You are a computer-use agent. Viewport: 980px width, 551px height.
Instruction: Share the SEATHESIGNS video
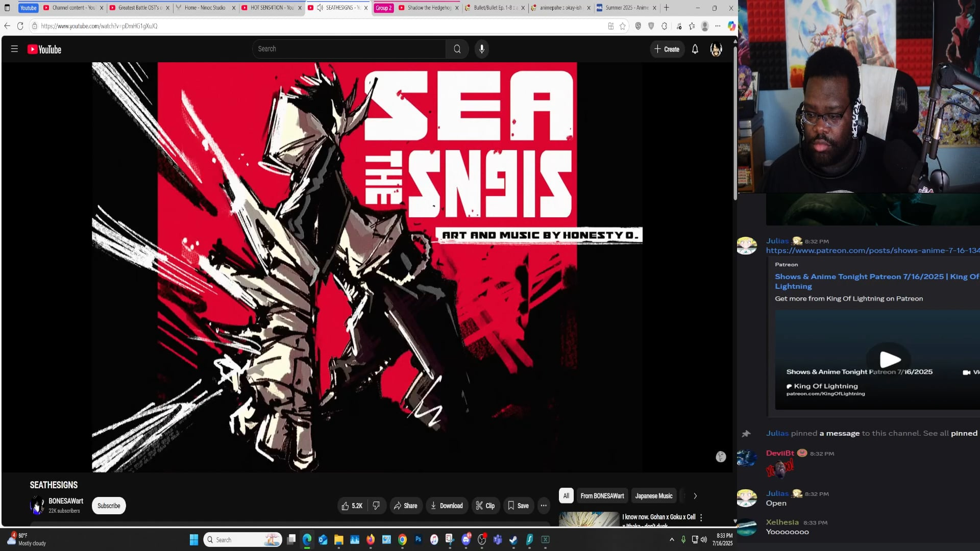[x=406, y=506]
